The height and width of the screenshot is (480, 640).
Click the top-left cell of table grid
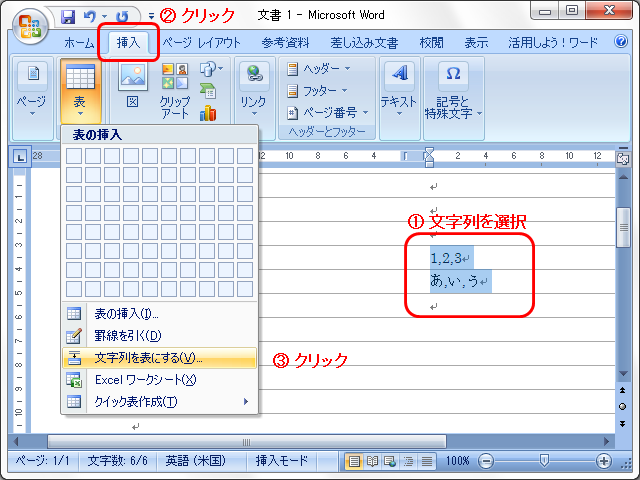point(73,155)
